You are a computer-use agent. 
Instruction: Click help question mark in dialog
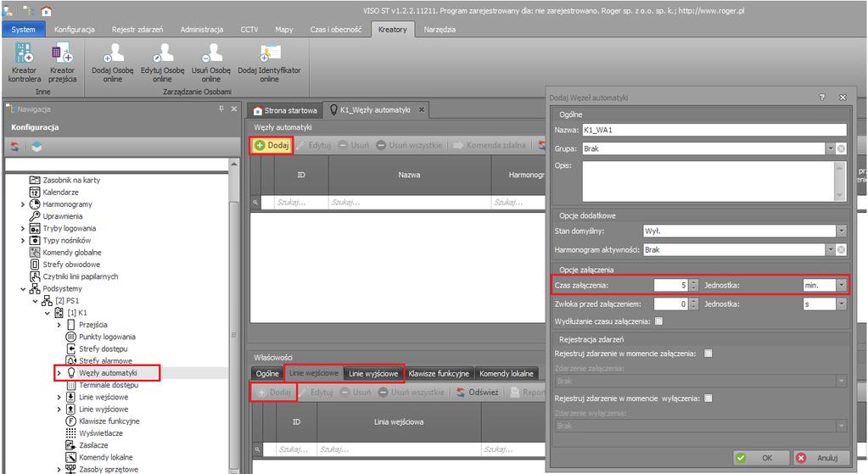tap(822, 98)
